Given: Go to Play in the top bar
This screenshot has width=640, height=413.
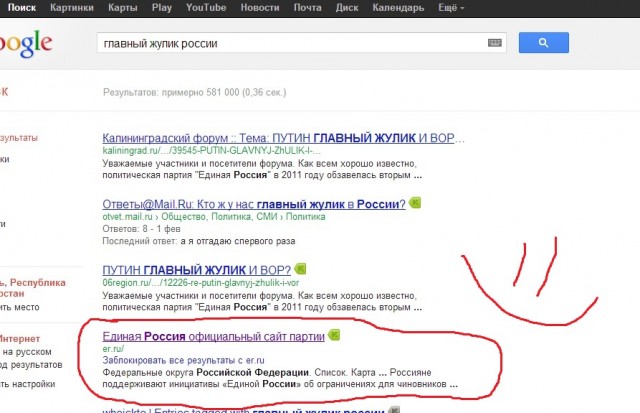Looking at the screenshot, I should coord(162,7).
